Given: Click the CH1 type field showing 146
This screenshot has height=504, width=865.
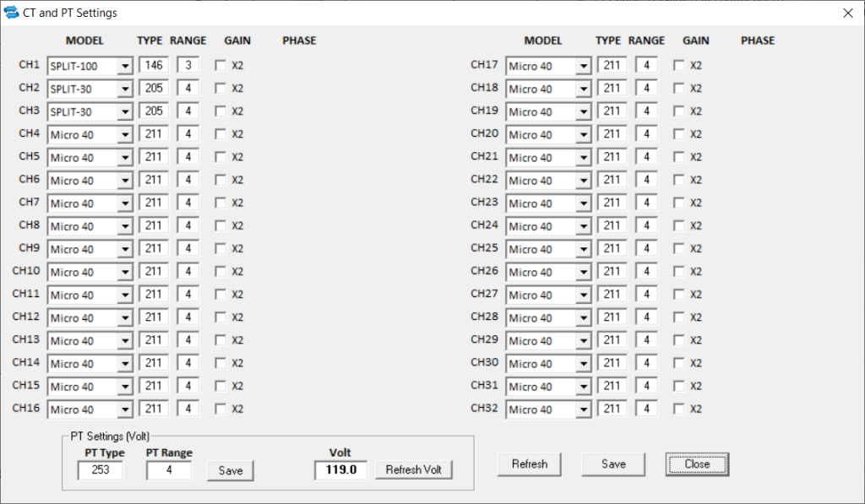Looking at the screenshot, I should coord(154,65).
